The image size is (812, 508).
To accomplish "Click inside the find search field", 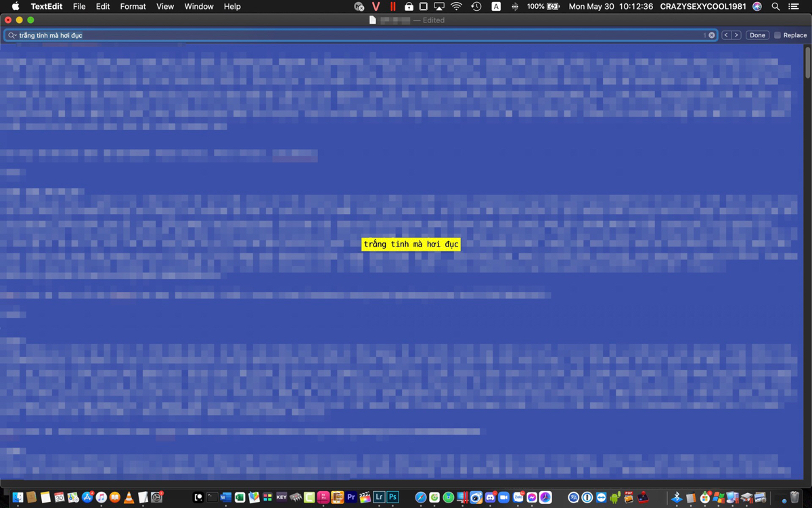I will [359, 35].
